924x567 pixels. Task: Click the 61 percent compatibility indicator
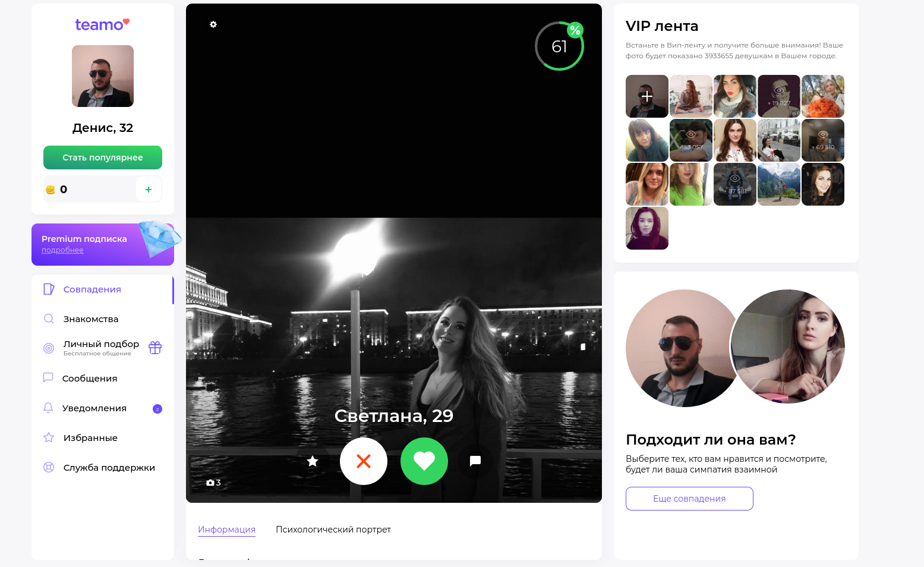pos(559,46)
